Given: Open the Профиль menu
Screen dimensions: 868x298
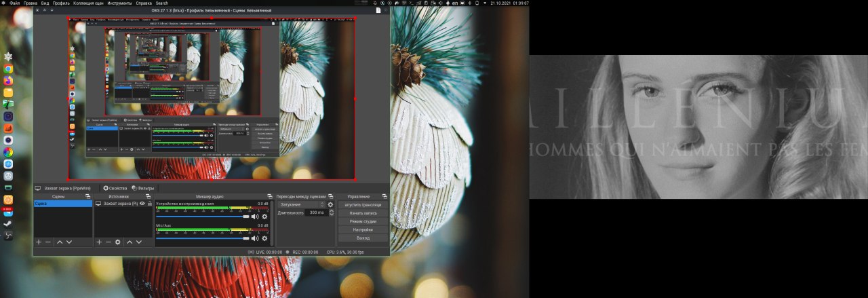Looking at the screenshot, I should point(61,3).
